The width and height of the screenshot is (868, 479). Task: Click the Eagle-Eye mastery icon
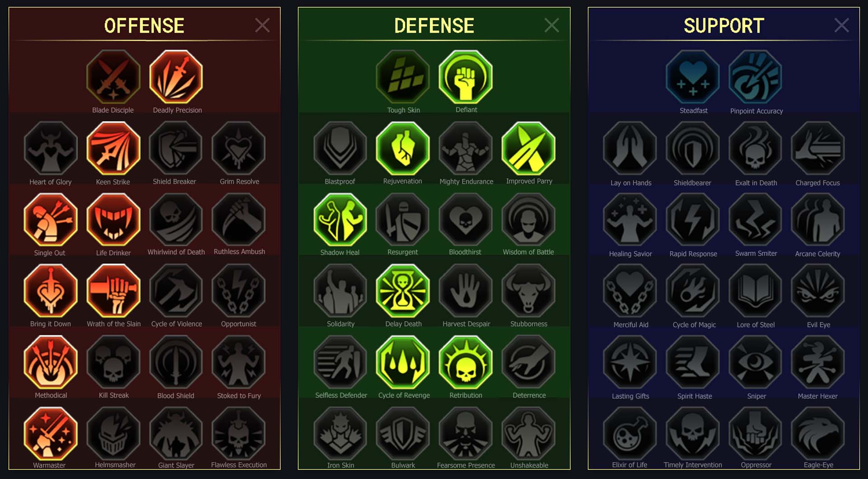(818, 433)
